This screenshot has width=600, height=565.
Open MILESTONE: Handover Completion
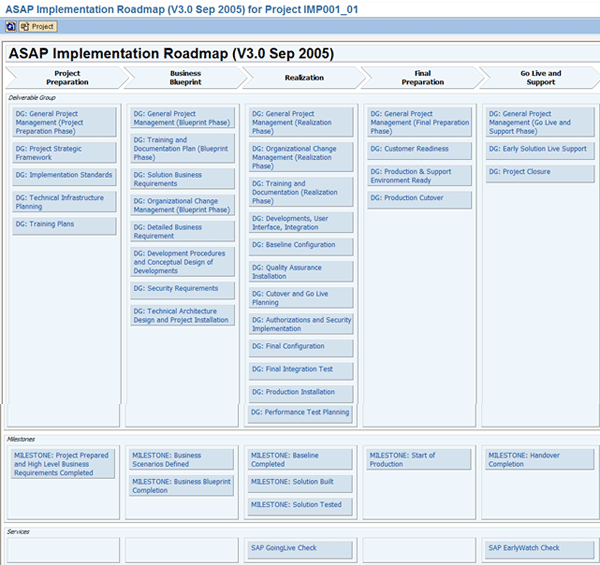(540, 459)
